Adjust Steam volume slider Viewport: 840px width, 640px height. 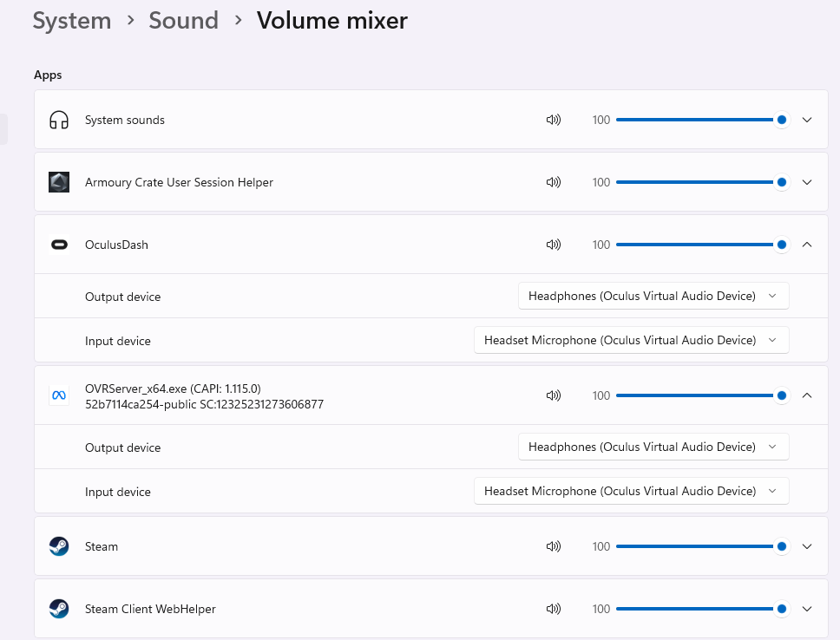pyautogui.click(x=702, y=546)
